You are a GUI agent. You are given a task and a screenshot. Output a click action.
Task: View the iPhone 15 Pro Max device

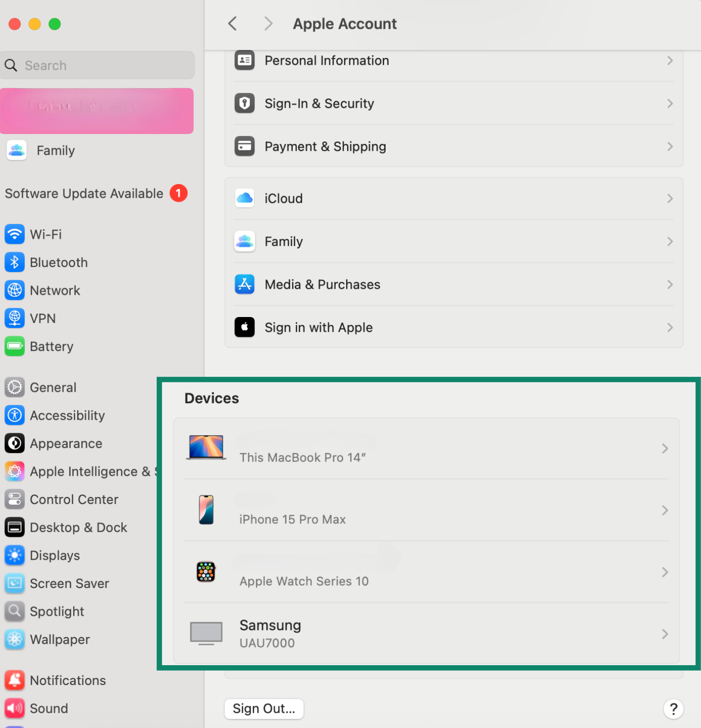click(426, 510)
